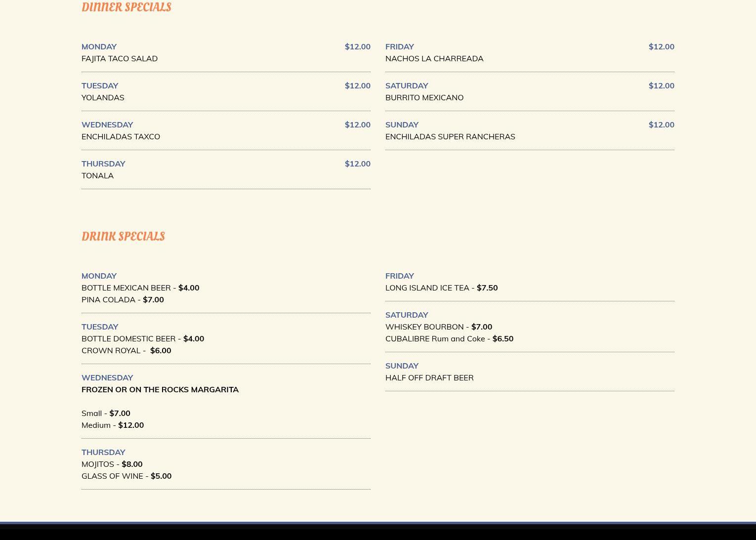This screenshot has height=540, width=756.
Task: Click the Mojitos Thursday drink special
Action: (112, 464)
